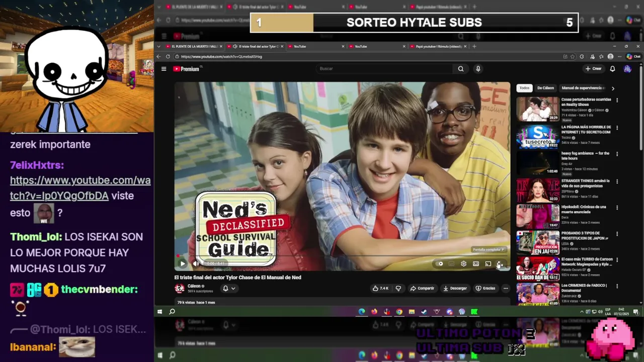Open the Windows Start menu

(x=159, y=312)
